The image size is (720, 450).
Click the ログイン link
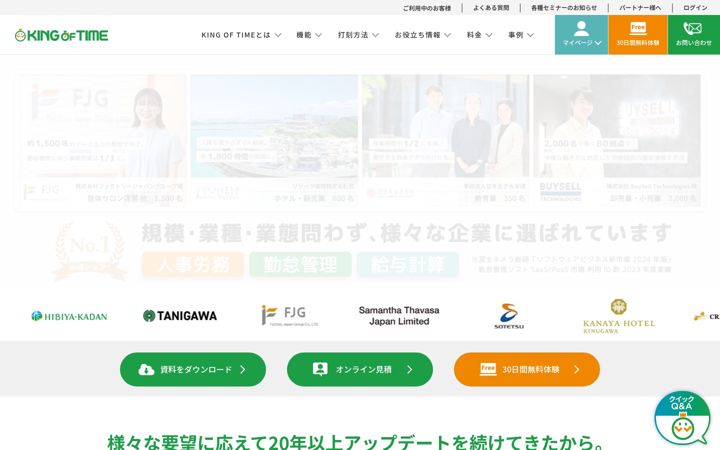(695, 8)
